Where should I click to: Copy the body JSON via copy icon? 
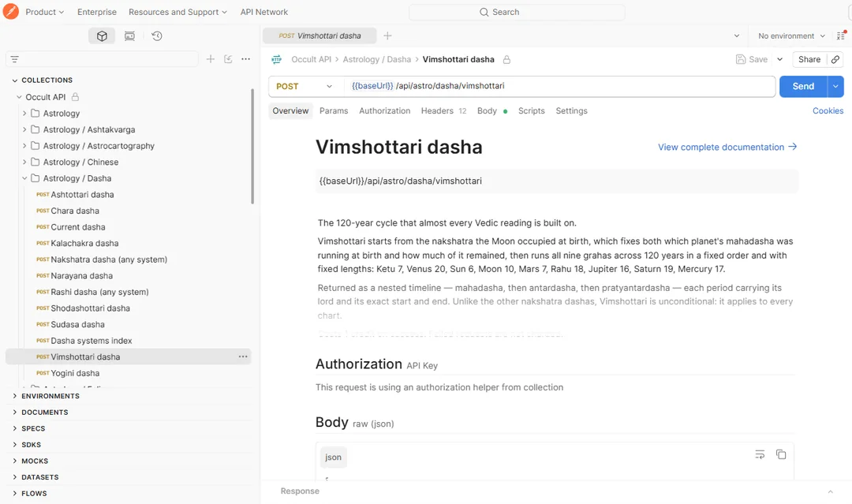tap(781, 454)
